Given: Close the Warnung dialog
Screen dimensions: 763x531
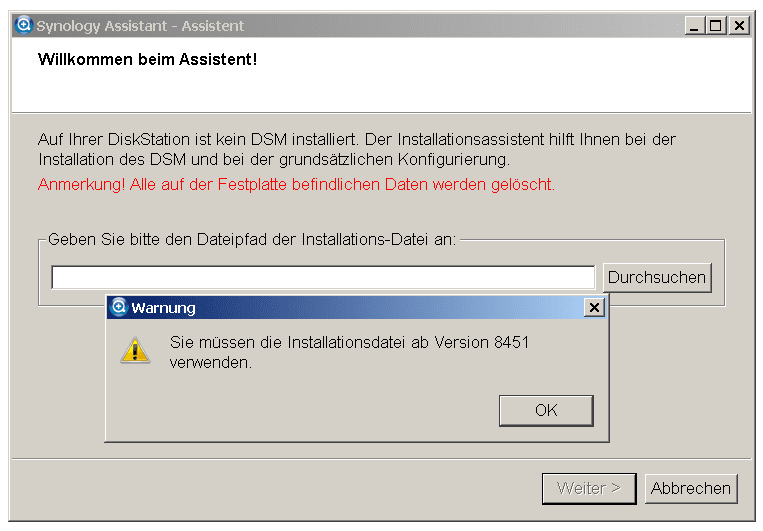Looking at the screenshot, I should click(x=594, y=308).
